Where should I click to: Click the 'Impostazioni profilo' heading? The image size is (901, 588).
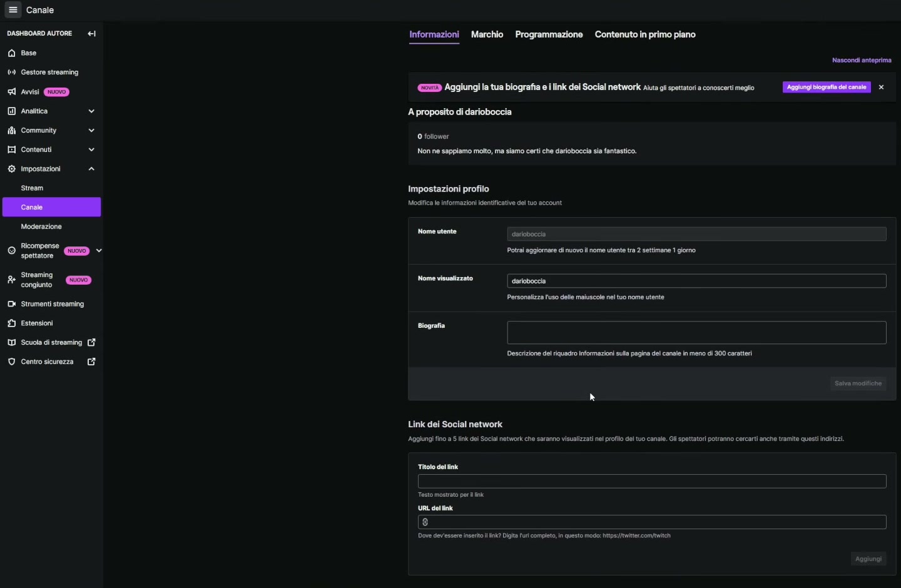pyautogui.click(x=449, y=189)
